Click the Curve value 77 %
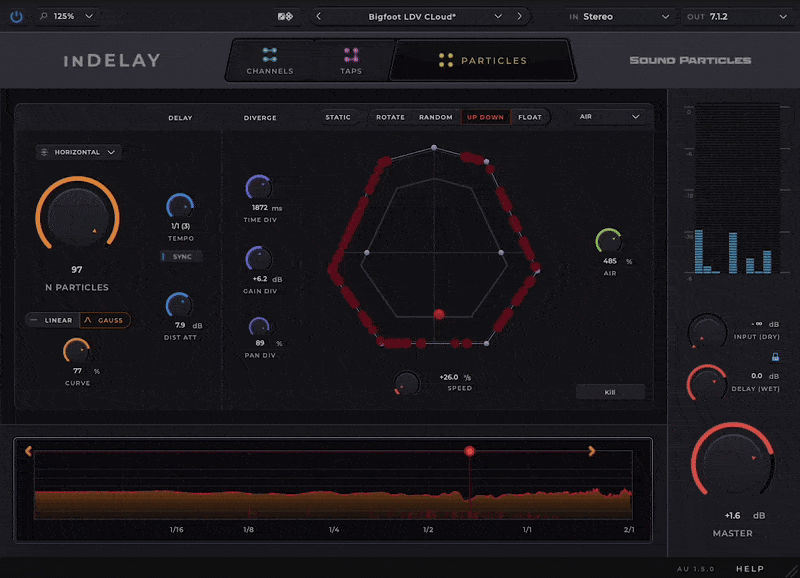Screen dimensions: 800x578 86,371
